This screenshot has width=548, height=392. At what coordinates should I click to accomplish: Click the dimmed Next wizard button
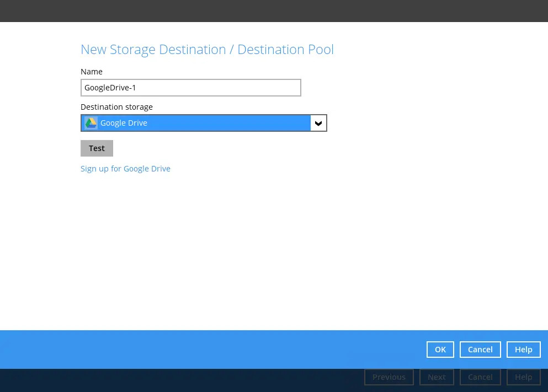(x=437, y=377)
